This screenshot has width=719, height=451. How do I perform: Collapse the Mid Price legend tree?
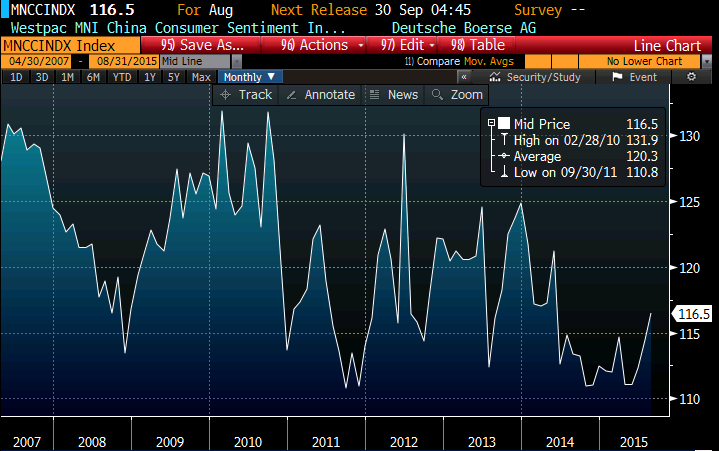[490, 123]
